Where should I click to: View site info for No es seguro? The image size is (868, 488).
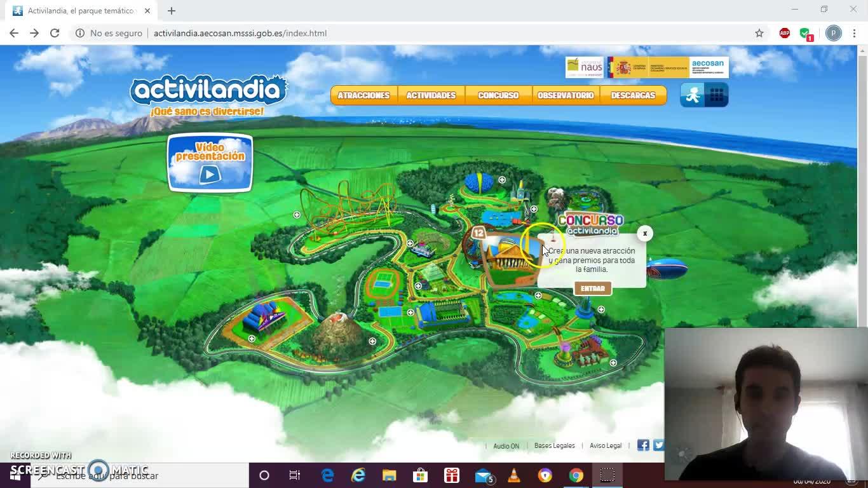[109, 33]
